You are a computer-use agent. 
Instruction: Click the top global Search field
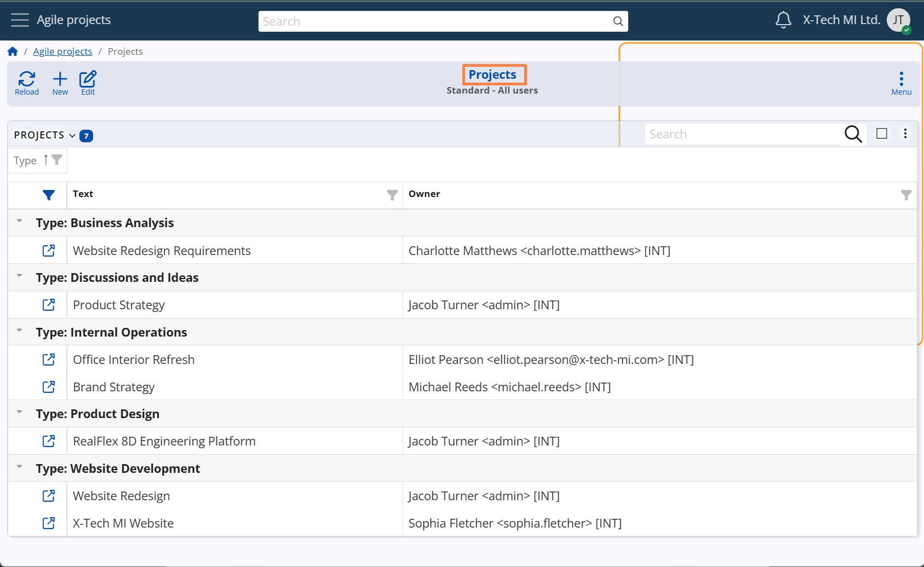pos(435,21)
